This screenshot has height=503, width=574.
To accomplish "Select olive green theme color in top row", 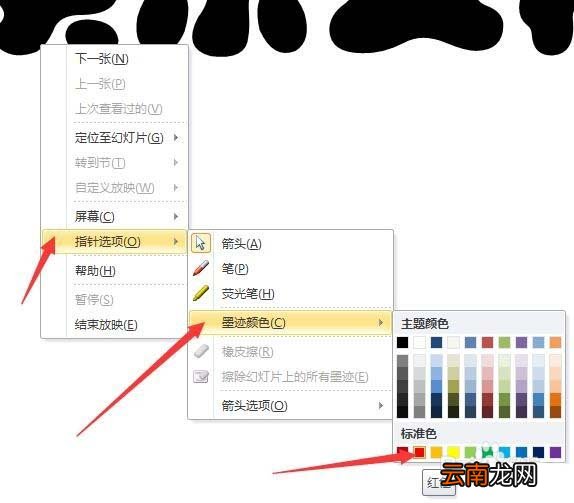I will 504,342.
